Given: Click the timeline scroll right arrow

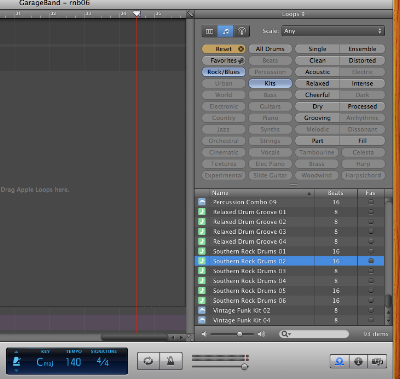Looking at the screenshot, I should click(181, 337).
